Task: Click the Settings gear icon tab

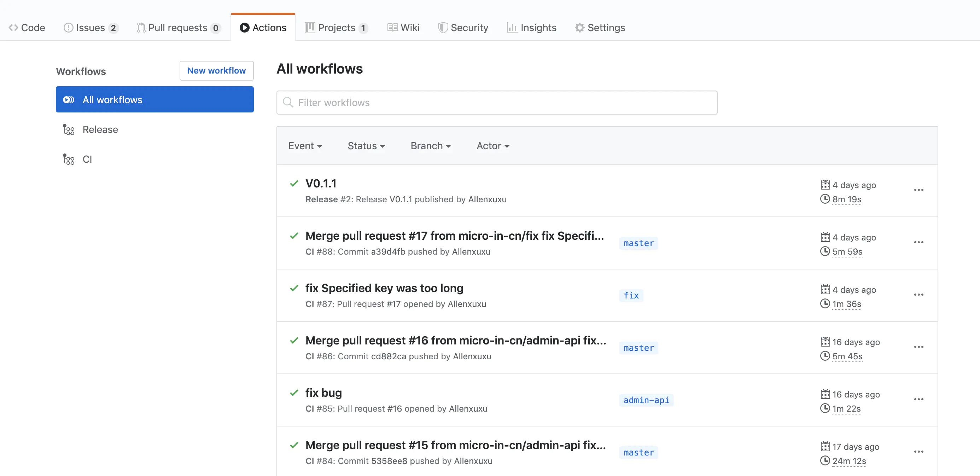Action: coord(579,27)
